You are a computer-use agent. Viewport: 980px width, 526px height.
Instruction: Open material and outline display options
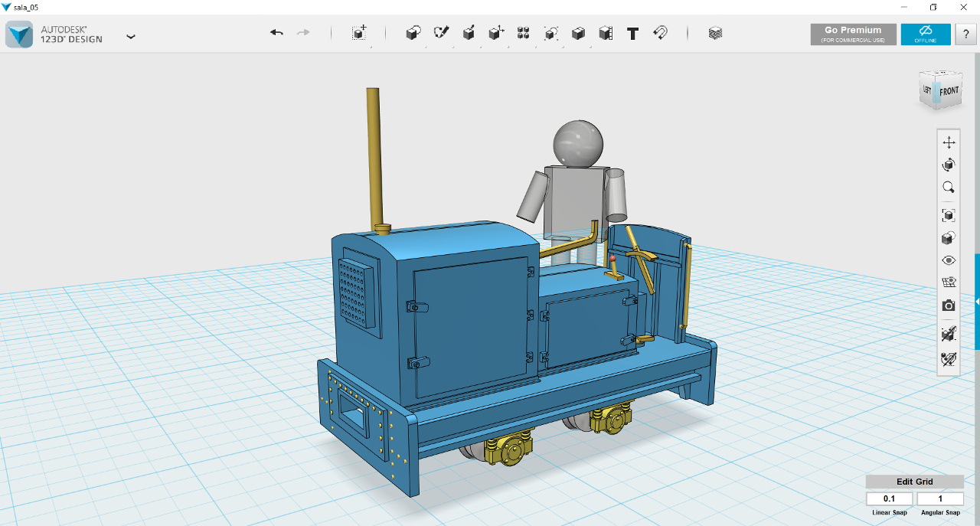coord(949,238)
